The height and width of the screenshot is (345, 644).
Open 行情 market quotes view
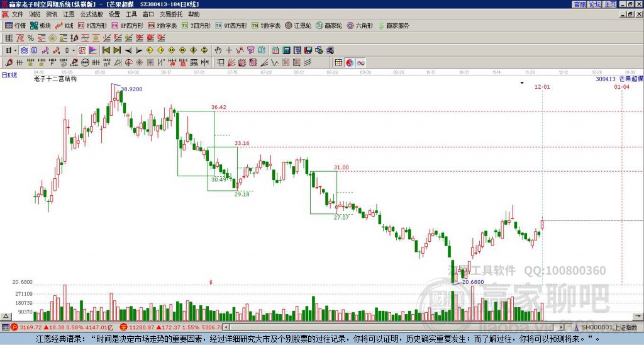[16, 25]
